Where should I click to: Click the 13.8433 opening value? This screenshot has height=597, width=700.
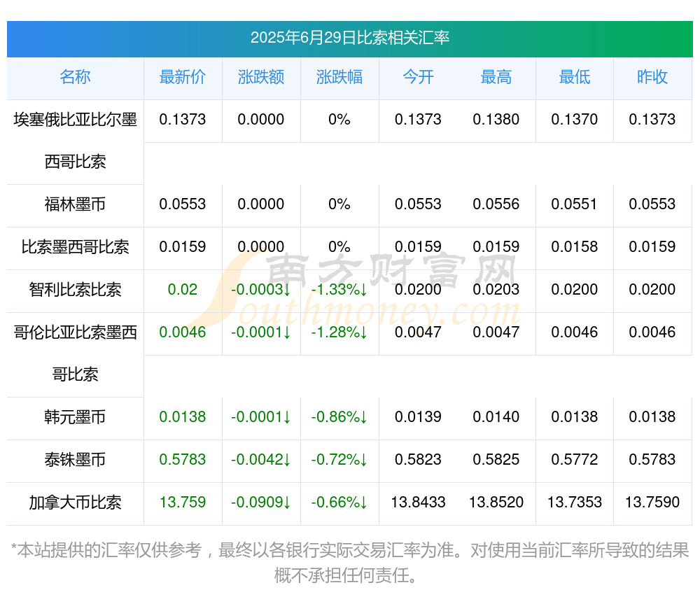point(418,503)
